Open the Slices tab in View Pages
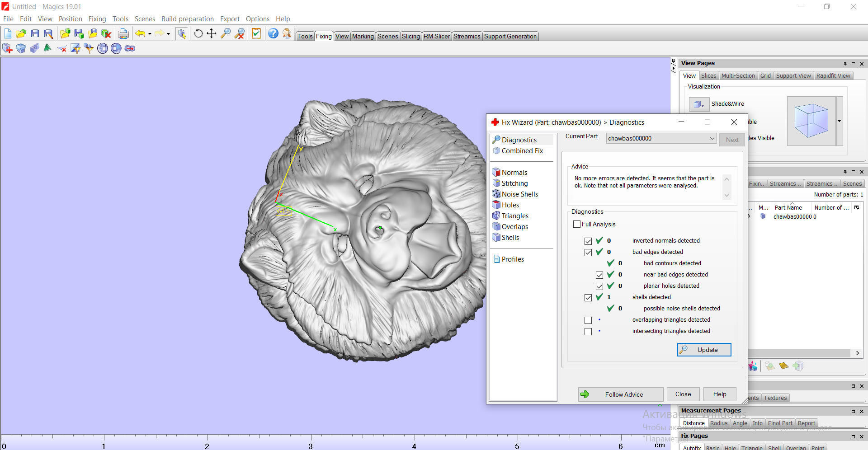Screen dimensions: 868x450 (708, 76)
